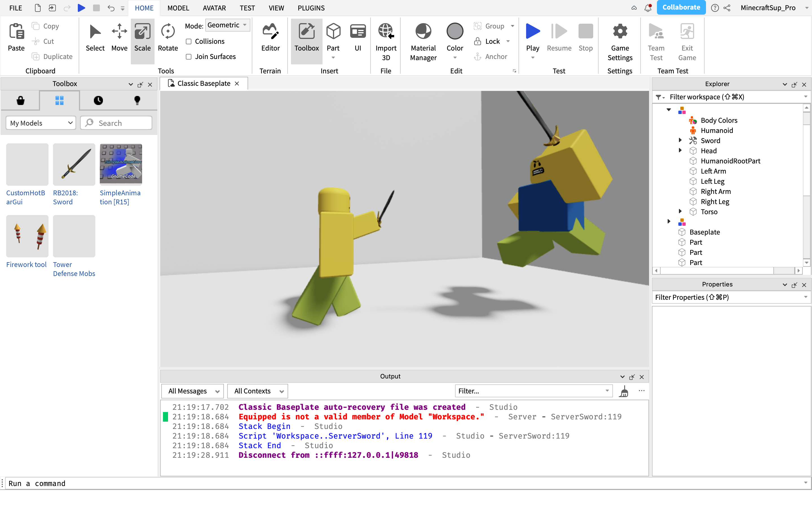Open the FILE menu
Screen dimensions: 812x508
point(16,8)
